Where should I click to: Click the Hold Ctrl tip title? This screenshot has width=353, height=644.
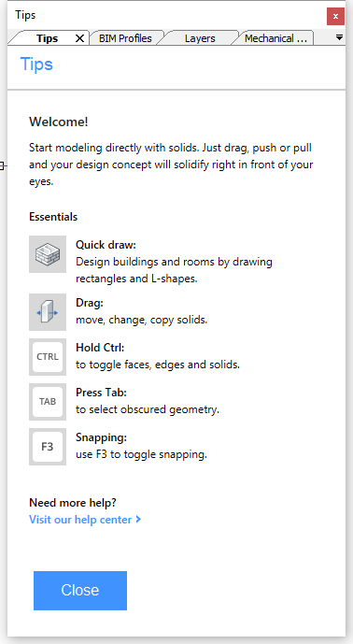tap(100, 348)
